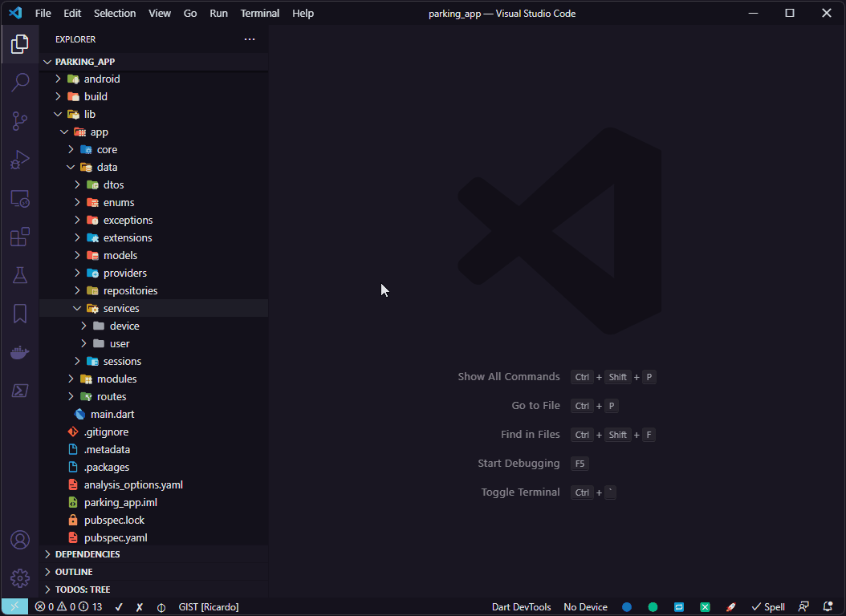The width and height of the screenshot is (846, 616).
Task: Open the Remote Explorer view
Action: pos(19,199)
